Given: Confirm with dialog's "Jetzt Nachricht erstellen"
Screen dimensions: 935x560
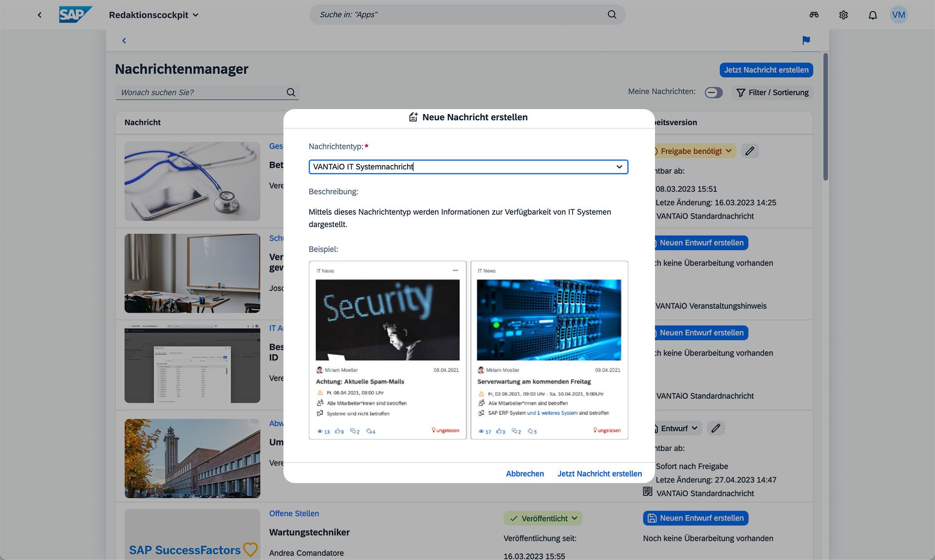Looking at the screenshot, I should 599,474.
